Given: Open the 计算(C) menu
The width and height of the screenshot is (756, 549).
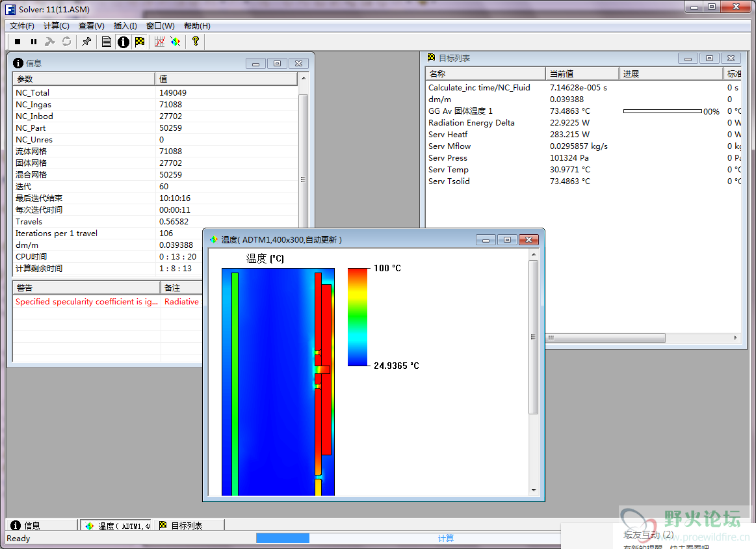Looking at the screenshot, I should pyautogui.click(x=57, y=26).
